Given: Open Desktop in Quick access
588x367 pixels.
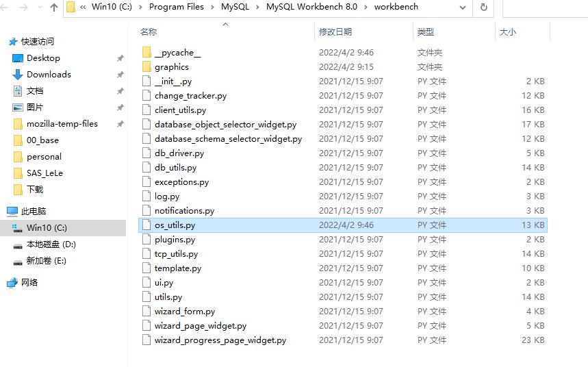Looking at the screenshot, I should point(43,58).
